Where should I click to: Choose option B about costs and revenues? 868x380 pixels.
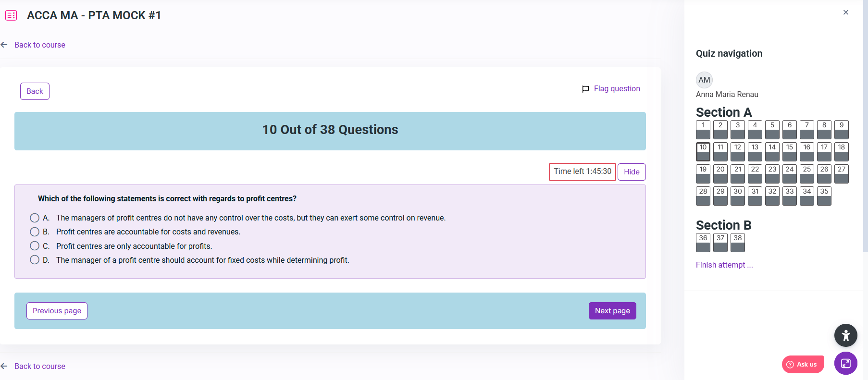tap(35, 232)
